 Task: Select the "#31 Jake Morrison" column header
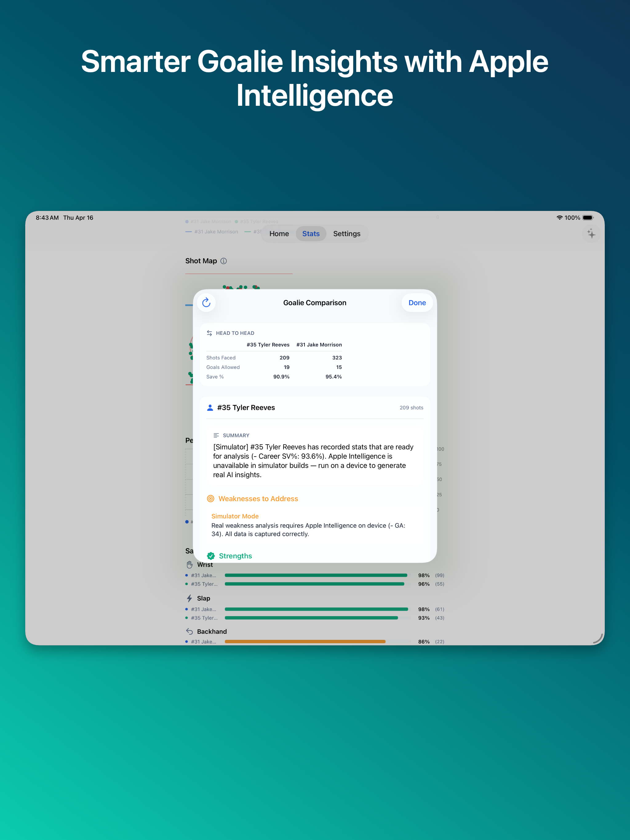coord(319,345)
